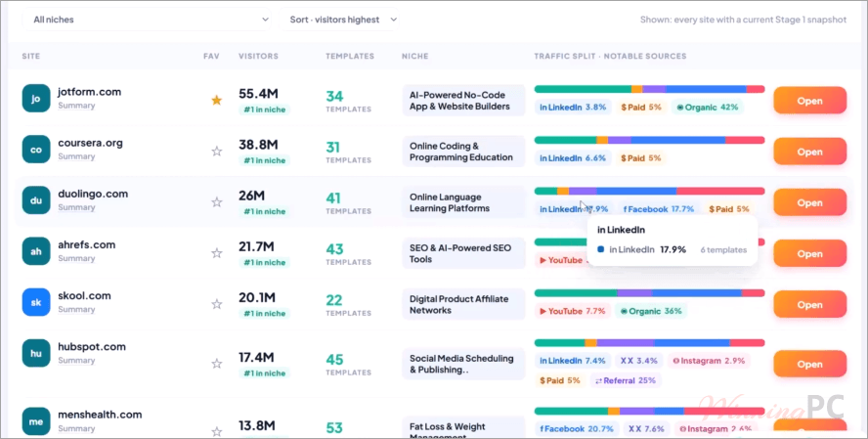This screenshot has height=439, width=868.
Task: Click the jotform.com traffic split bar
Action: tap(649, 89)
